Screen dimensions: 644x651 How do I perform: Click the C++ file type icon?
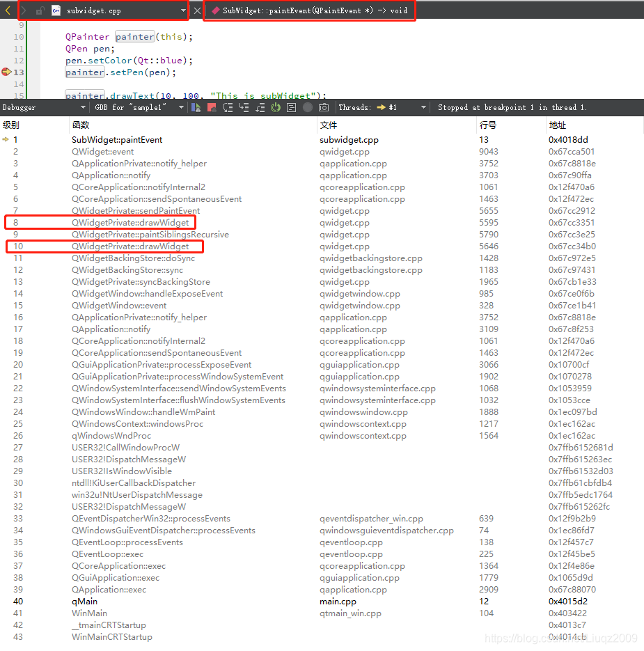pos(56,10)
